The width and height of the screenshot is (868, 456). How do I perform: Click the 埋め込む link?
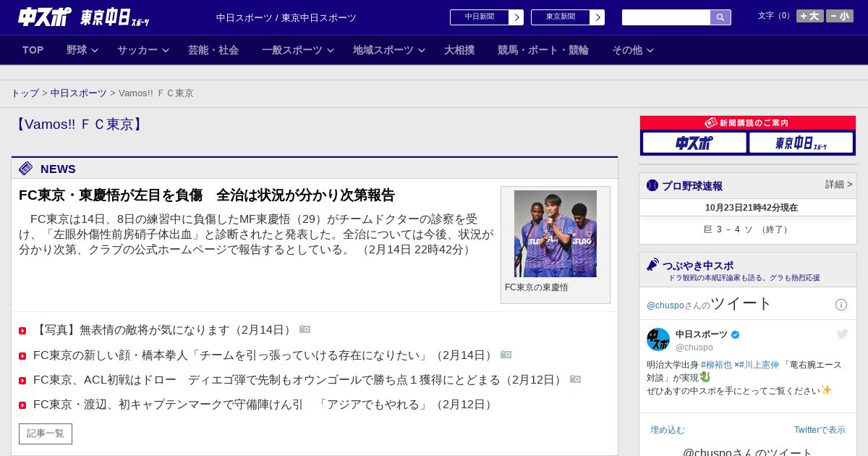[667, 430]
